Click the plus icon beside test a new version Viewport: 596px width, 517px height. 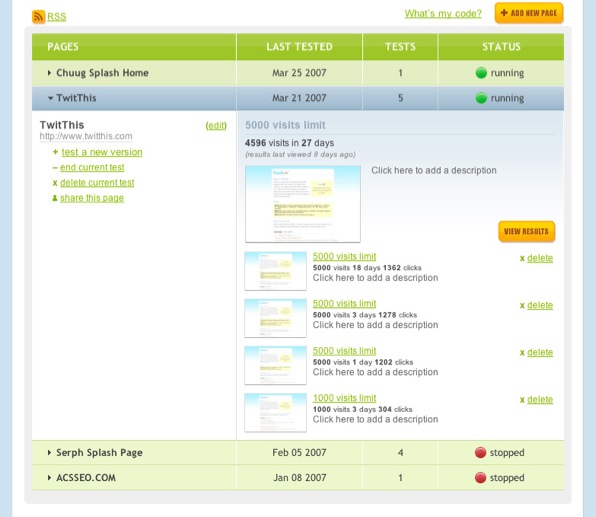click(x=55, y=152)
